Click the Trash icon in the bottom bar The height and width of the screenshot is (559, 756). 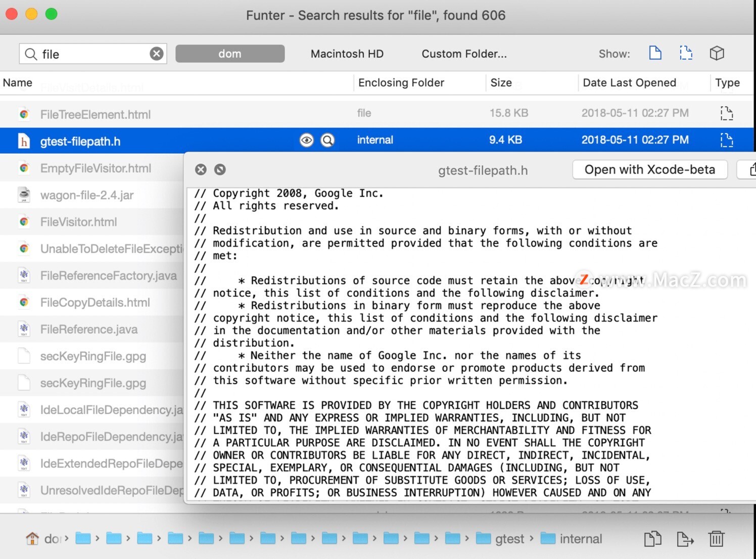pos(716,539)
